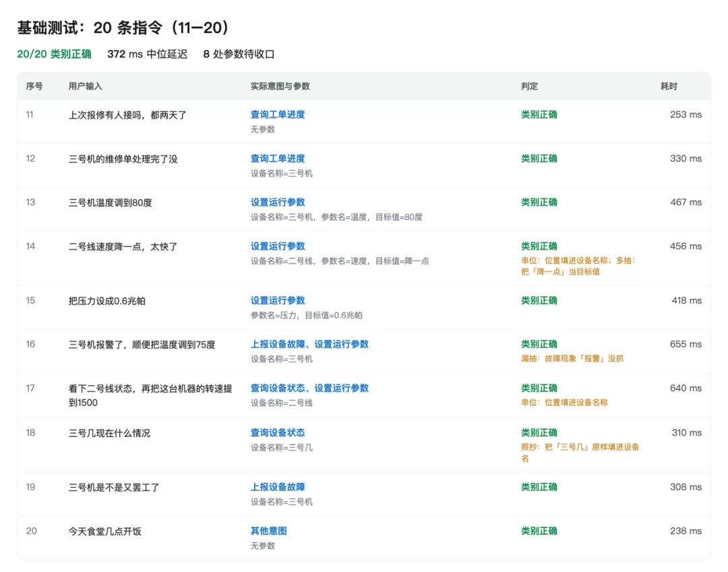Click the parameters ending 目标值=降一点 in row 14
Viewport: 728px width, 572px height.
[340, 261]
